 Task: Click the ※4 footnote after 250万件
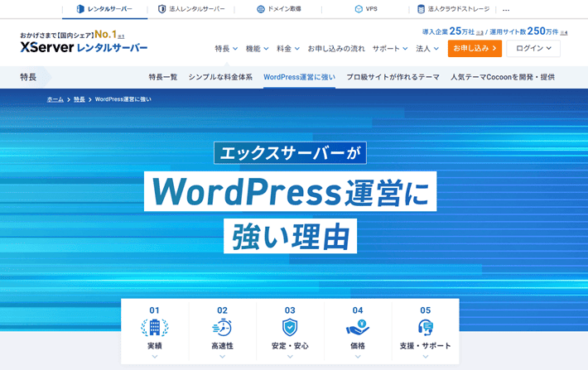[564, 33]
